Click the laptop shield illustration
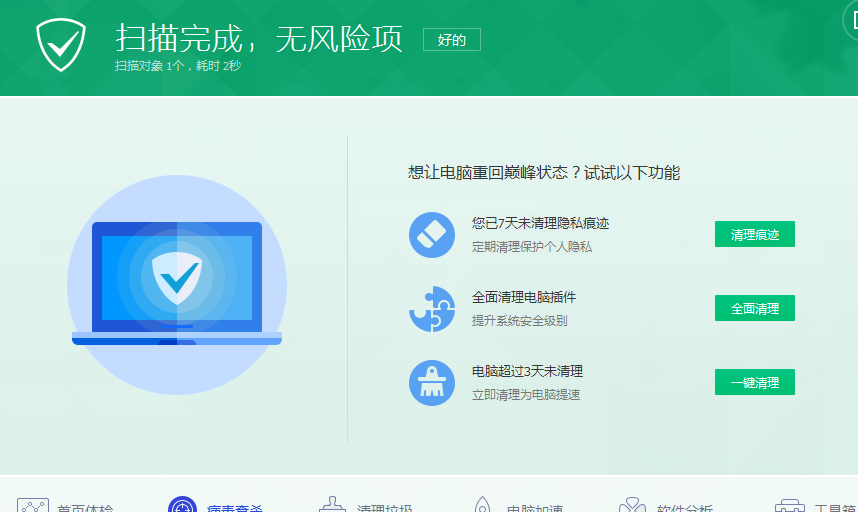The width and height of the screenshot is (858, 512). (177, 284)
